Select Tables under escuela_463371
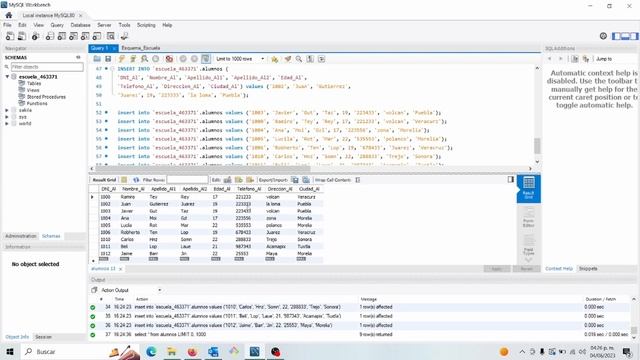The height and width of the screenshot is (360, 640). pos(33,83)
